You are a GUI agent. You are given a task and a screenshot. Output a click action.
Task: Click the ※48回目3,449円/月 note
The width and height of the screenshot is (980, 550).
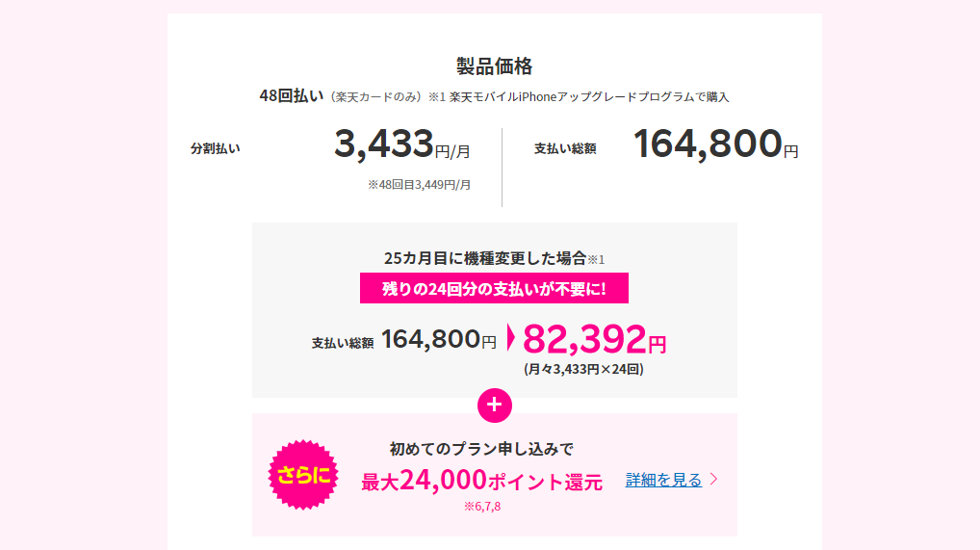click(419, 185)
